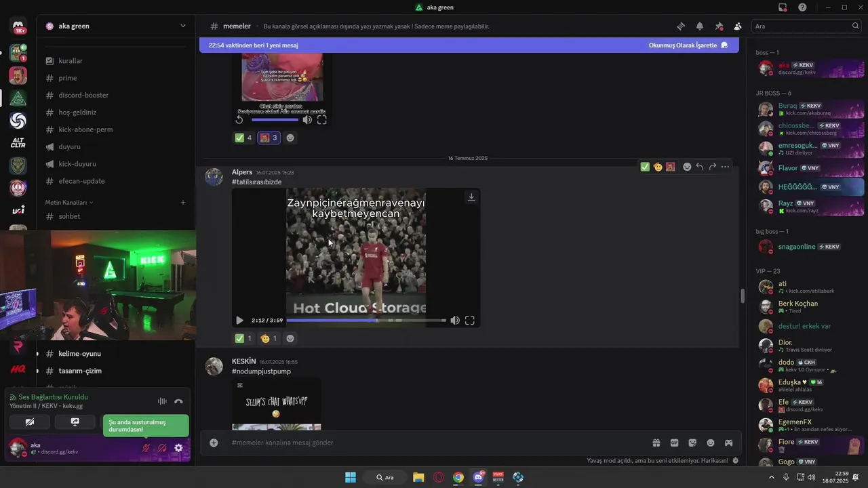Forward message via hover toolbar arrow
The image size is (868, 488).
tap(713, 167)
